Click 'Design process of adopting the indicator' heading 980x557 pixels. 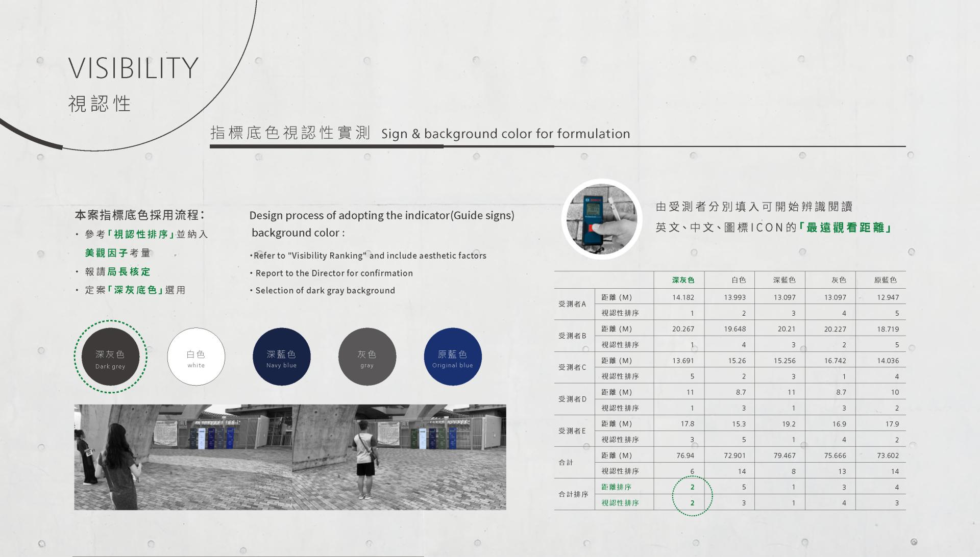pos(382,223)
